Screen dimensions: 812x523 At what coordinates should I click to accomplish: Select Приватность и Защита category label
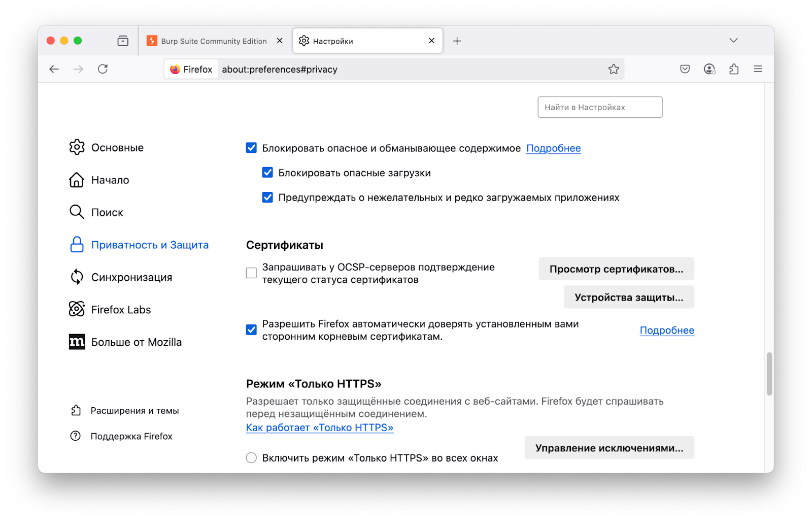(150, 245)
